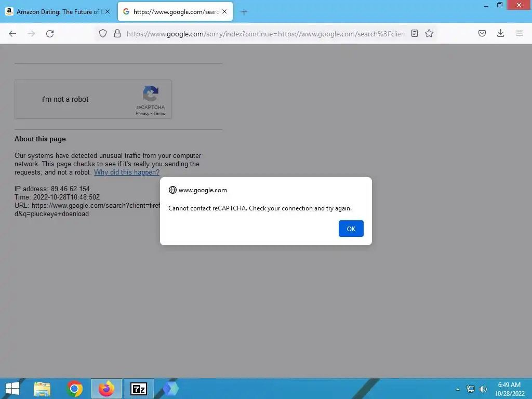
Task: Reload the current page
Action: [x=50, y=34]
